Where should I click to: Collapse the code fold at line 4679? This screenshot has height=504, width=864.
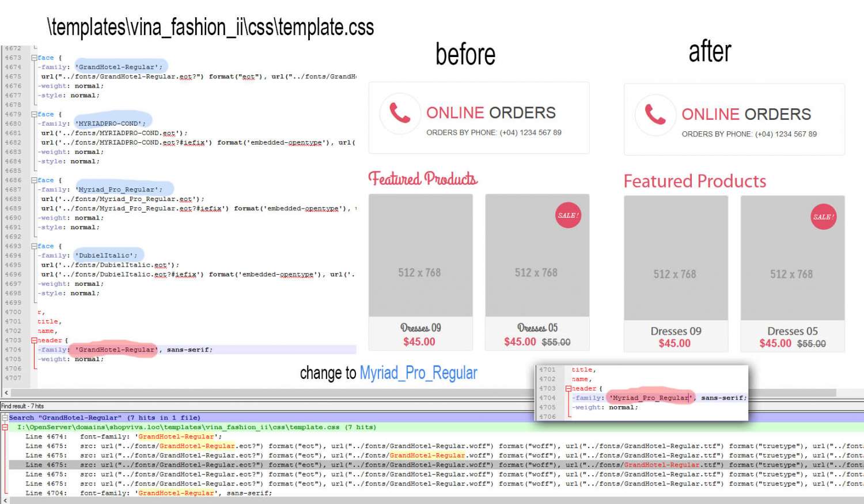tap(34, 114)
